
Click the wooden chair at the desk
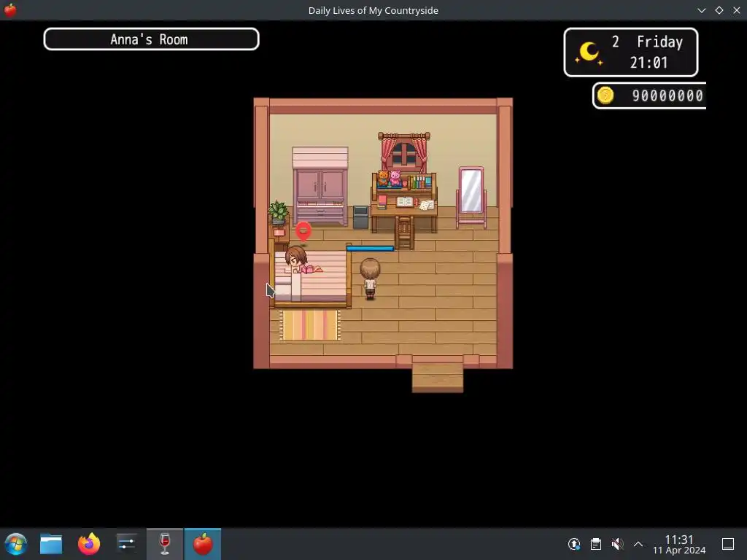404,233
